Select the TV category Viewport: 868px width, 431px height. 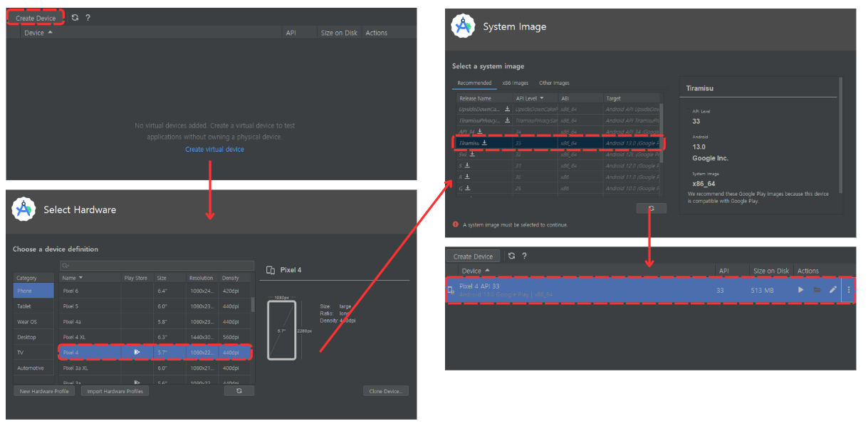[33, 353]
